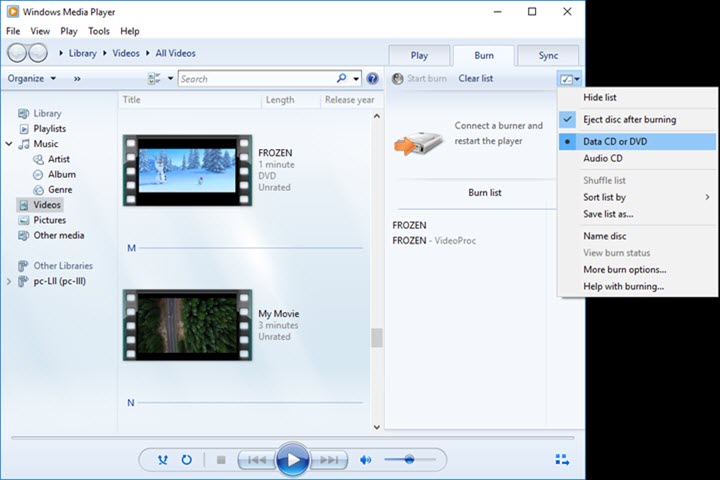This screenshot has width=720, height=480.
Task: Click the search magnifier icon
Action: coord(342,78)
